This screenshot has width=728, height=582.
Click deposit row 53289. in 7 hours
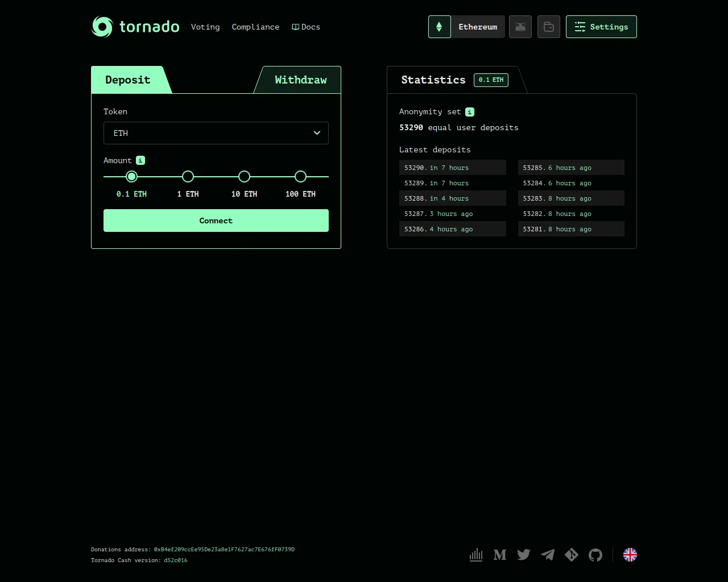[x=453, y=183]
